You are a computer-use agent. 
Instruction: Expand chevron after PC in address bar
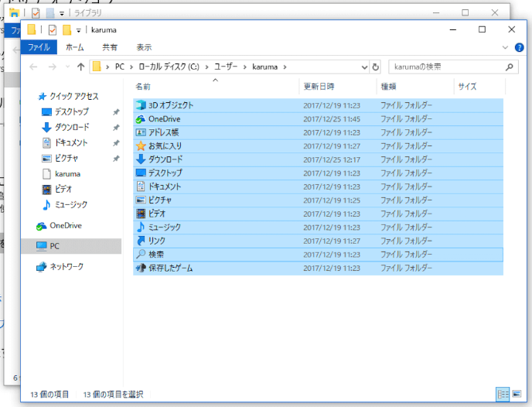pos(131,67)
